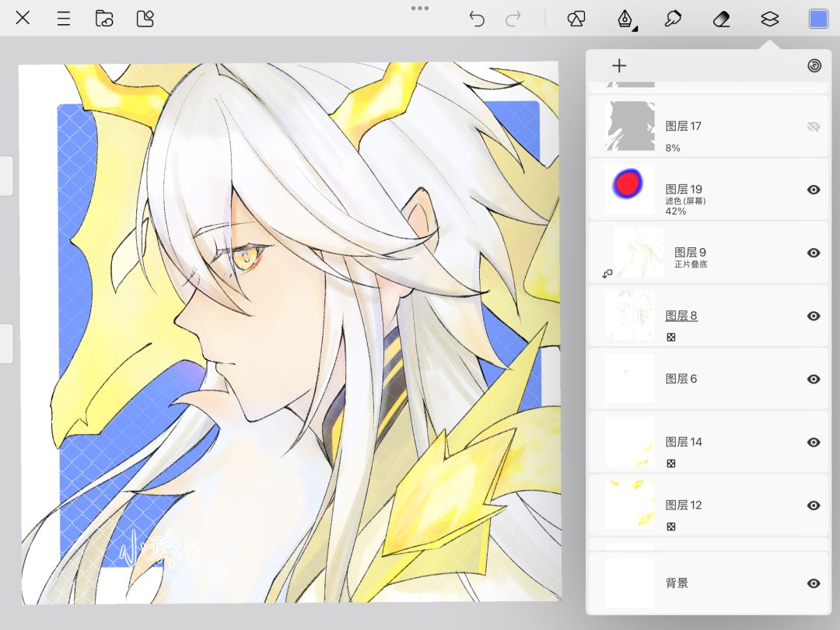Open layer panel settings circle icon

[x=814, y=66]
